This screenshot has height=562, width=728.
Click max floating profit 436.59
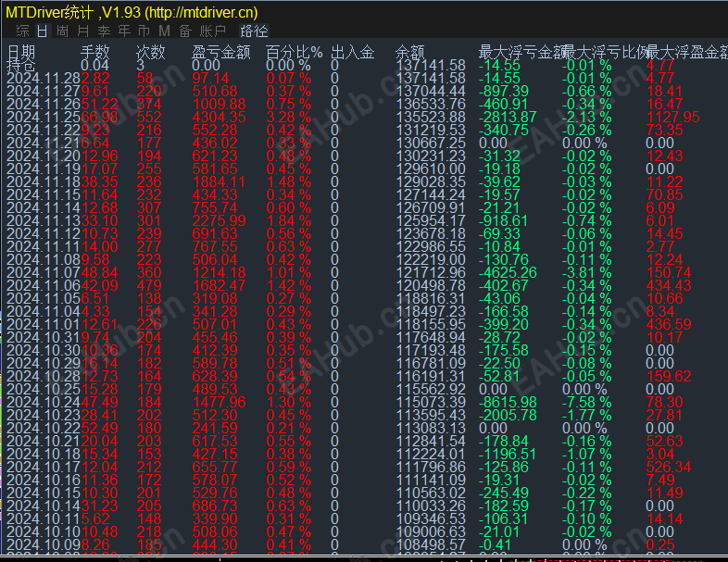(668, 325)
